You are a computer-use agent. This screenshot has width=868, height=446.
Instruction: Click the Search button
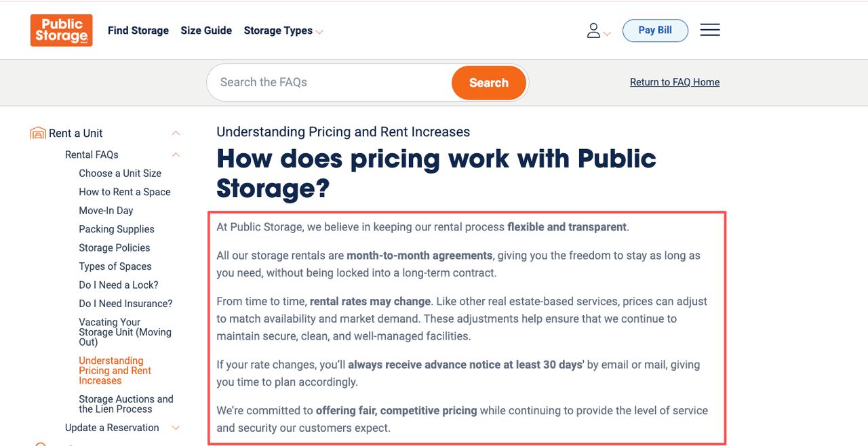pyautogui.click(x=488, y=82)
